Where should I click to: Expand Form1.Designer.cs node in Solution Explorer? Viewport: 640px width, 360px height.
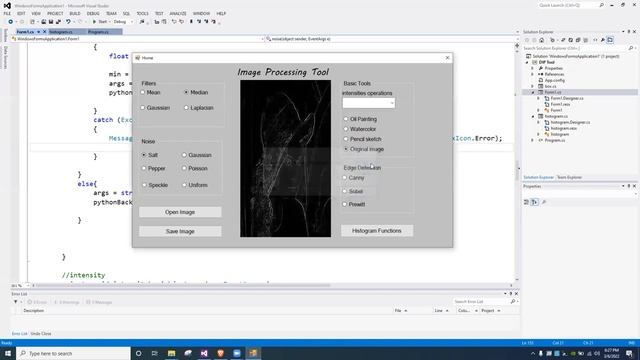[x=538, y=98]
